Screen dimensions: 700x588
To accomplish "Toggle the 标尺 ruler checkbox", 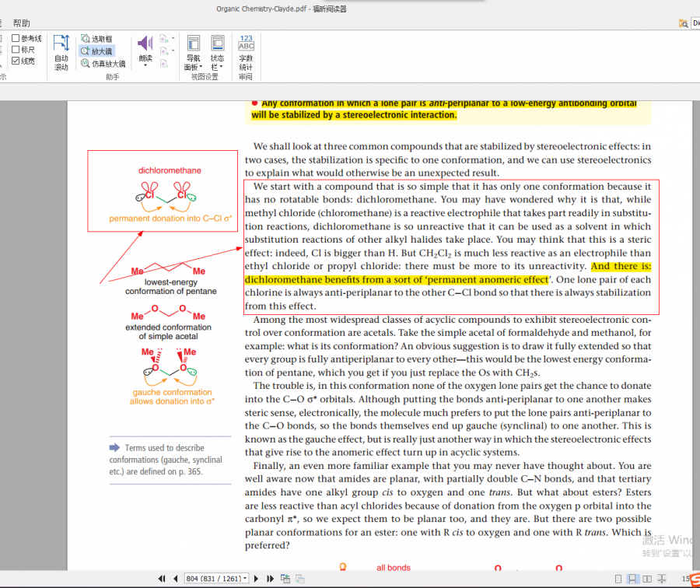I will click(16, 50).
